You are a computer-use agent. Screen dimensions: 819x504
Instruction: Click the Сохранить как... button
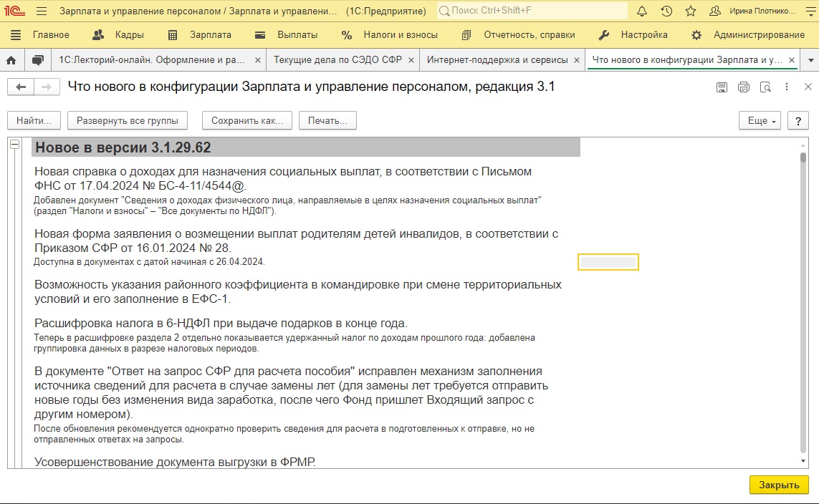point(247,120)
